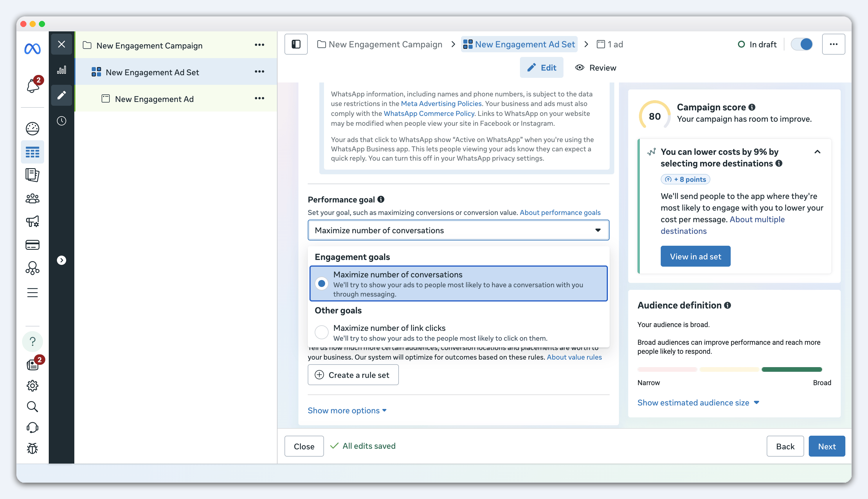This screenshot has height=499, width=868.
Task: Expand the dark sidebar with arrow button
Action: [62, 261]
